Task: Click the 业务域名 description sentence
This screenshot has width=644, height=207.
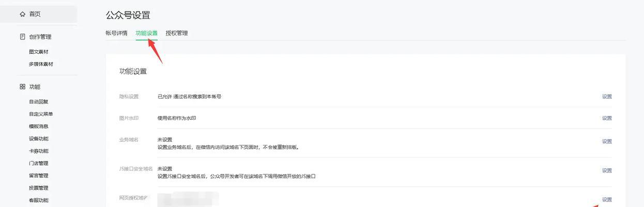Action: click(x=228, y=147)
